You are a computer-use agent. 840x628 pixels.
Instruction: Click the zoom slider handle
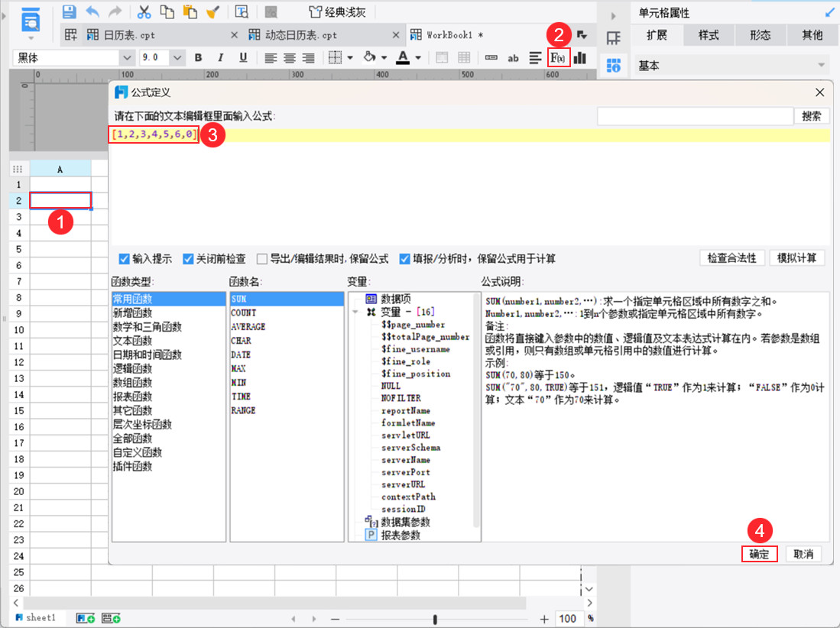(435, 619)
